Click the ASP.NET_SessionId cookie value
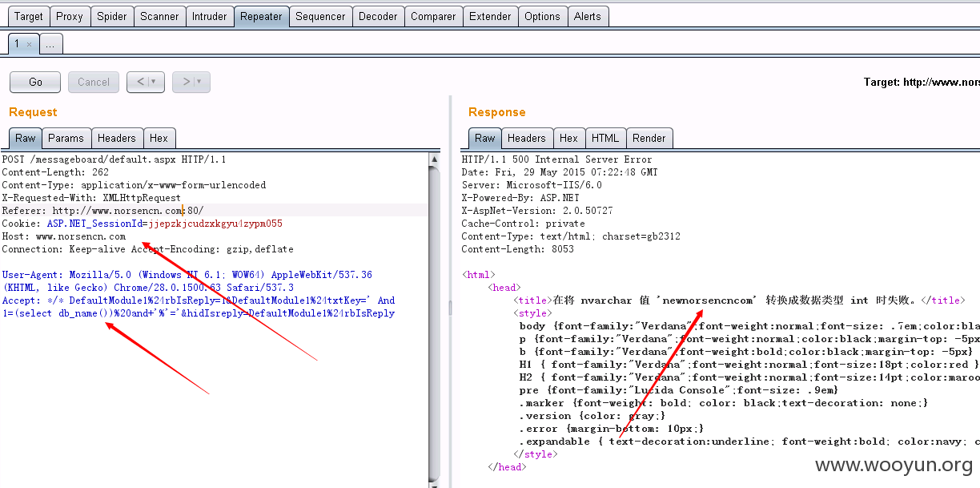This screenshot has height=488, width=980. [x=215, y=224]
